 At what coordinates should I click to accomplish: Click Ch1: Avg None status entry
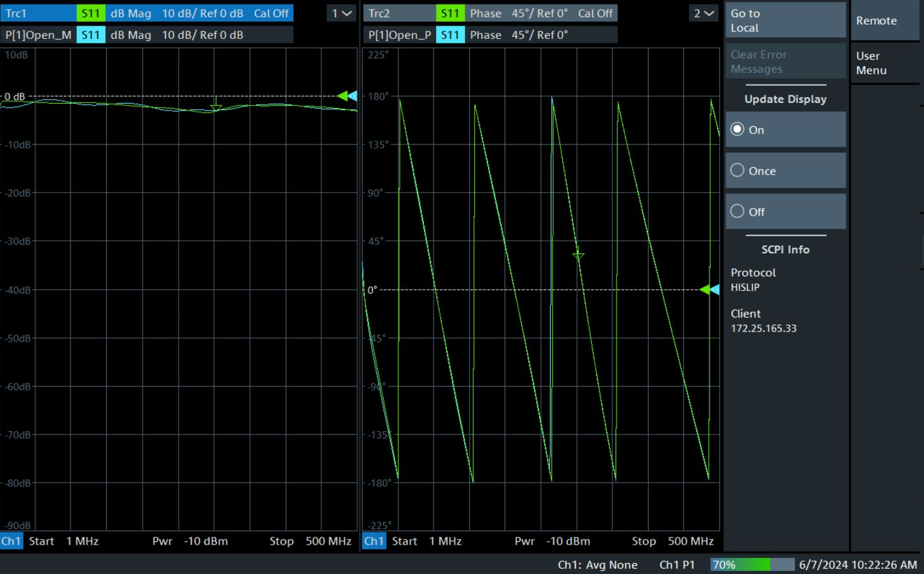point(597,564)
